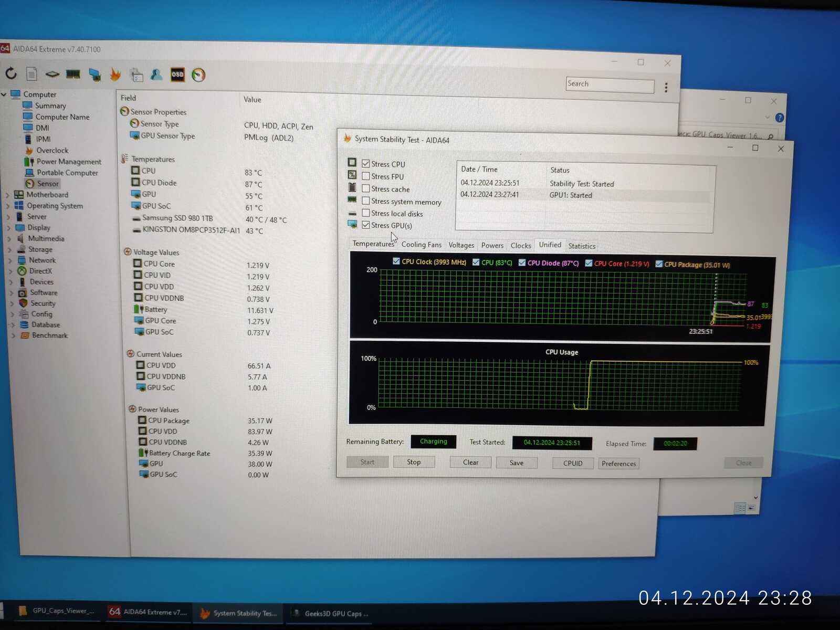Click the memory icon beside Stress system memory
The width and height of the screenshot is (840, 630).
point(352,200)
